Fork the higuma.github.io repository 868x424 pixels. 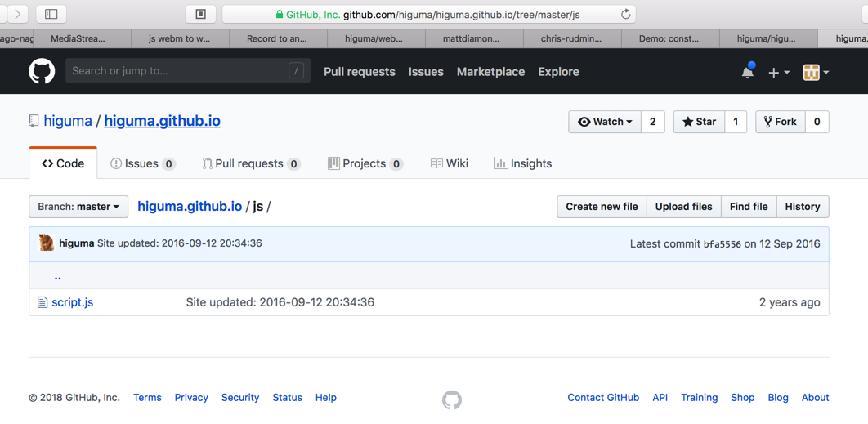tap(780, 122)
